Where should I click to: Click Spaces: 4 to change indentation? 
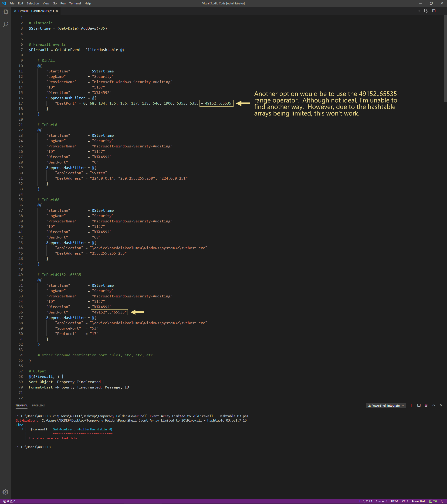tap(381, 501)
